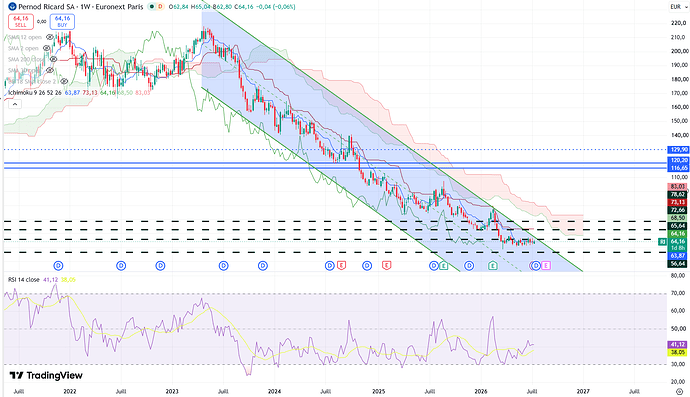
Task: Open the dividend marker just before 2024
Action: [x=263, y=265]
